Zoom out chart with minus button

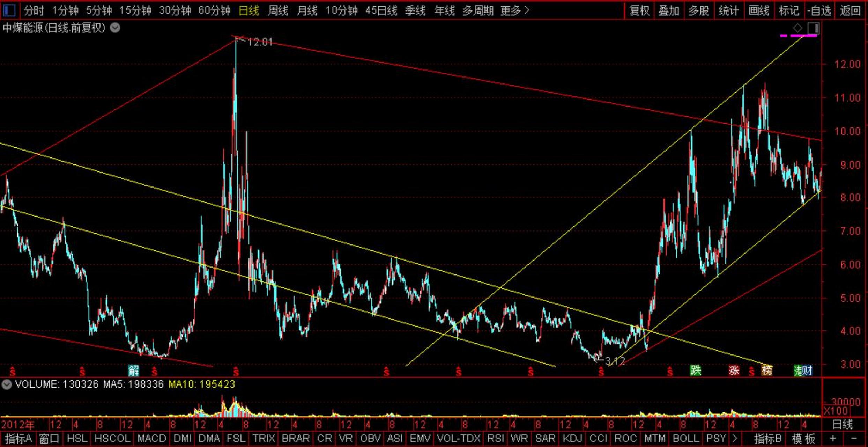click(x=854, y=438)
